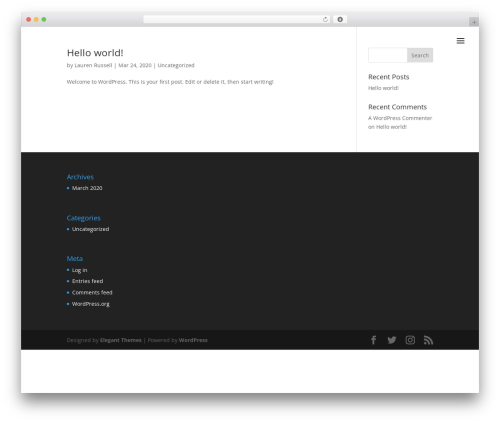Click the Recent Comments heading
The image size is (500, 423).
(x=397, y=107)
